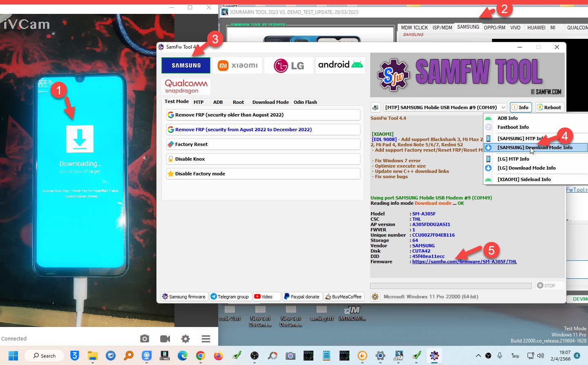Open the JMTMDM1 desktop shortcut
588x365 pixels.
352,313
